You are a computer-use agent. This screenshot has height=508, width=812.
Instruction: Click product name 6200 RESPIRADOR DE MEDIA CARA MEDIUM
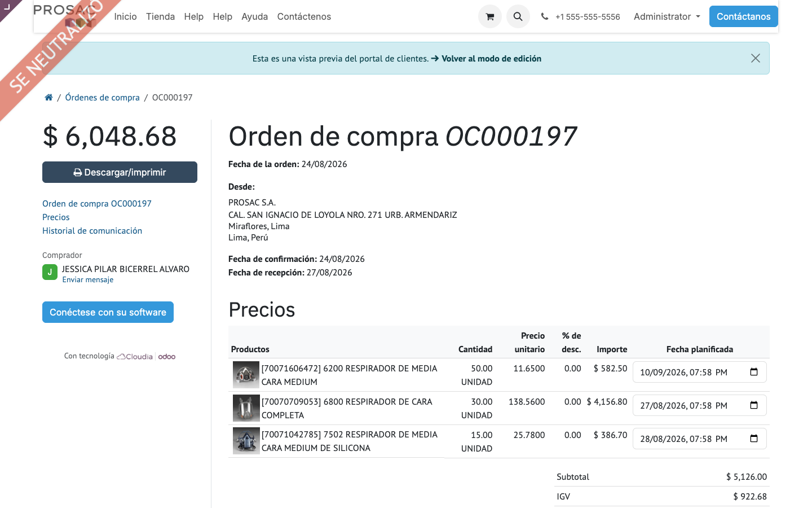(349, 375)
